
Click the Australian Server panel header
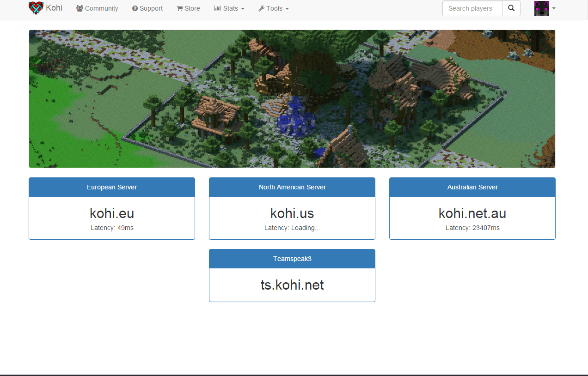tap(472, 187)
